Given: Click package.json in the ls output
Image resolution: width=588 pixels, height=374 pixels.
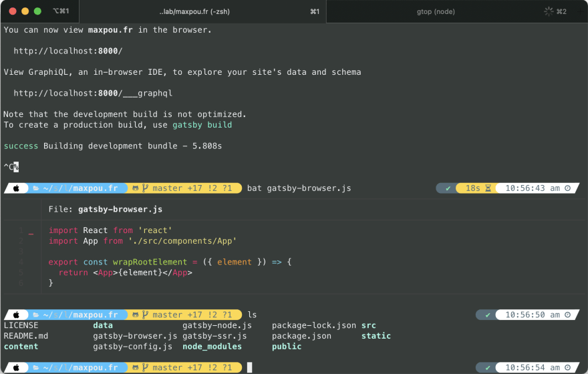Looking at the screenshot, I should point(301,336).
